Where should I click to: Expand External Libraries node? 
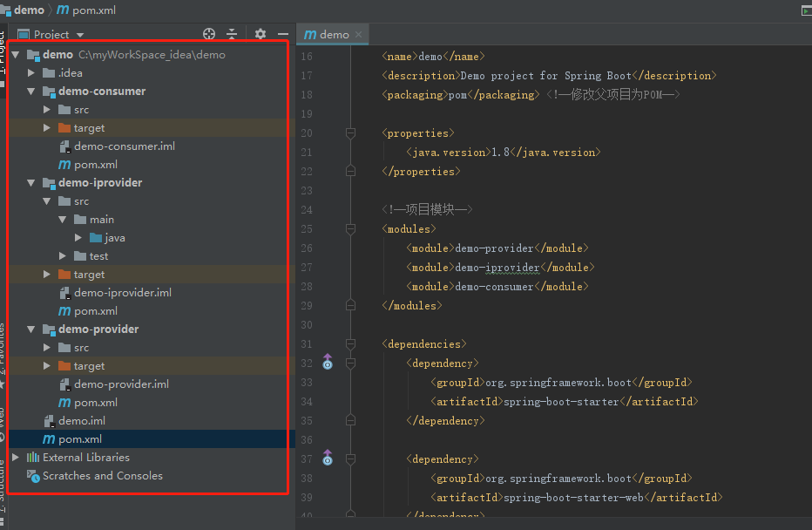16,458
